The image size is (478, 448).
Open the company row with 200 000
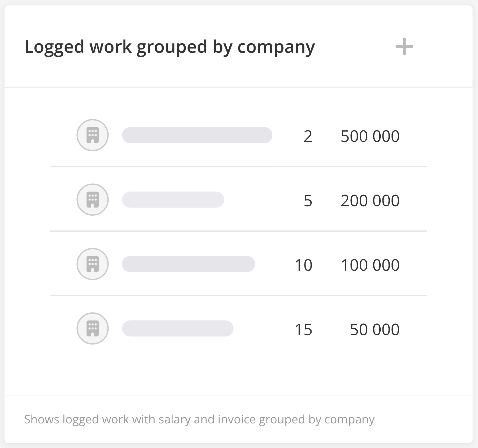click(238, 200)
